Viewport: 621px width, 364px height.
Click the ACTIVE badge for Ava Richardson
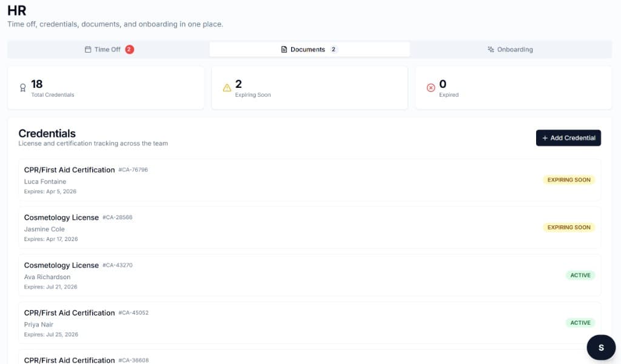tap(580, 275)
